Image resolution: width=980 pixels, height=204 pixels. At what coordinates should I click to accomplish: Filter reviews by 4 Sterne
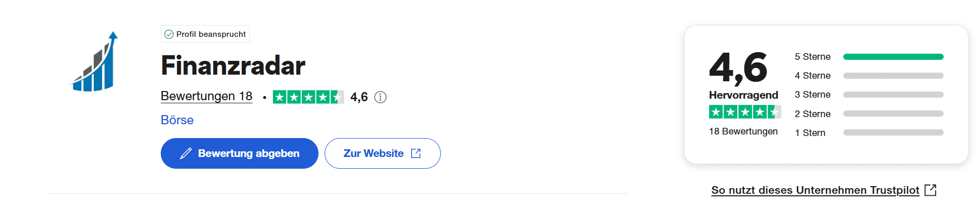click(869, 76)
